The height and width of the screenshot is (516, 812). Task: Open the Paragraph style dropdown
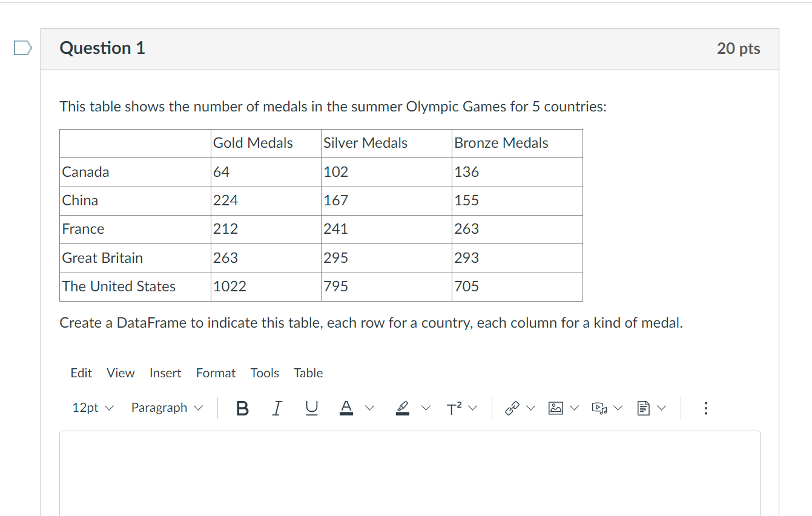[166, 408]
